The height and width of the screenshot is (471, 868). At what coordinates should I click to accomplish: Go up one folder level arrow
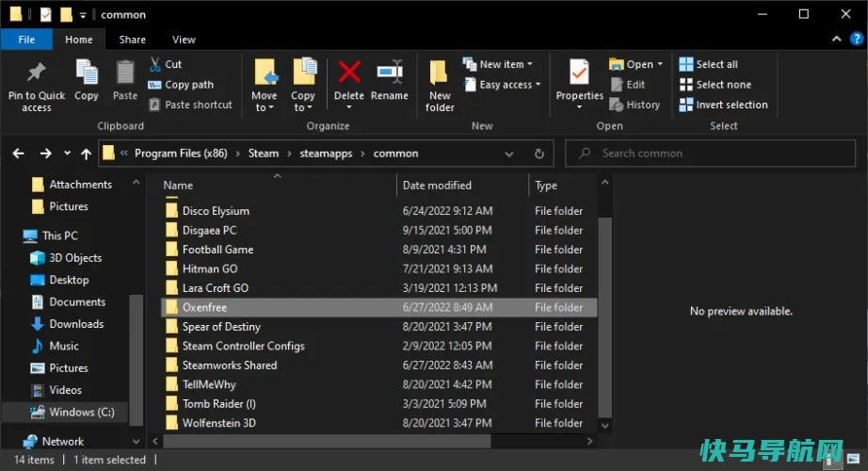[86, 154]
